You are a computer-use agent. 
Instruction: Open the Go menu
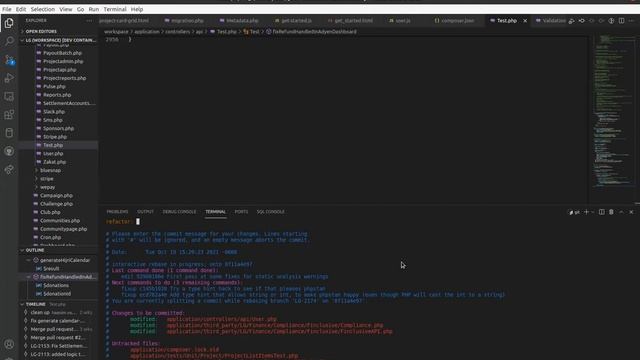(80, 9)
